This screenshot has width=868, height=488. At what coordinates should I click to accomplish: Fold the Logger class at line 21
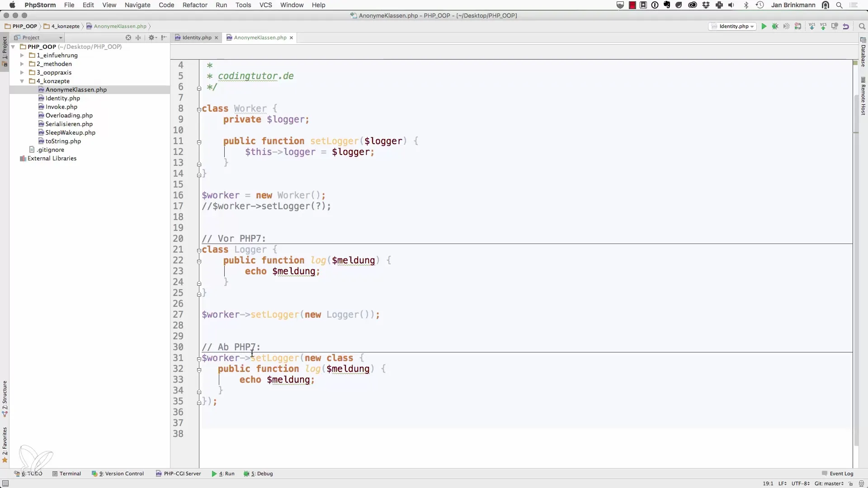click(x=199, y=250)
